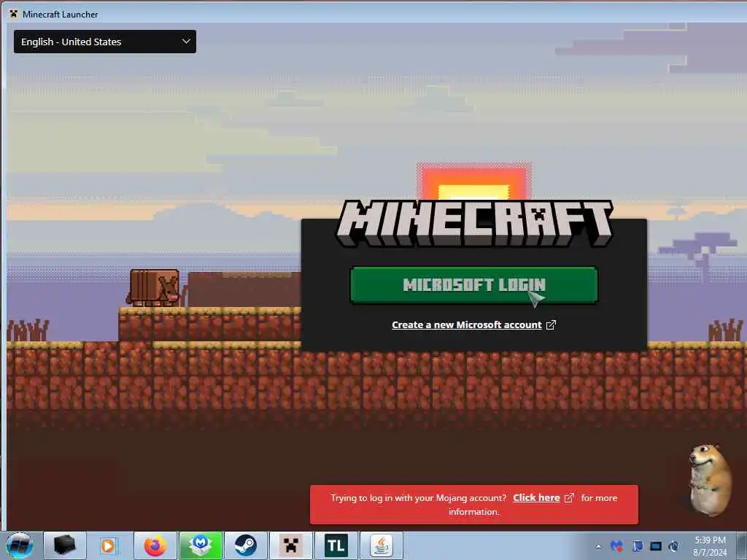Open the black cube app in the taskbar
This screenshot has width=747, height=560.
point(65,545)
